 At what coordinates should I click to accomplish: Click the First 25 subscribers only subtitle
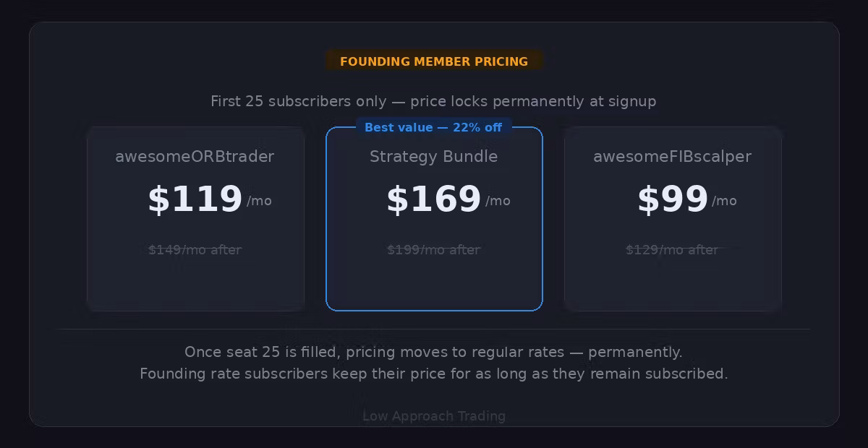click(434, 101)
